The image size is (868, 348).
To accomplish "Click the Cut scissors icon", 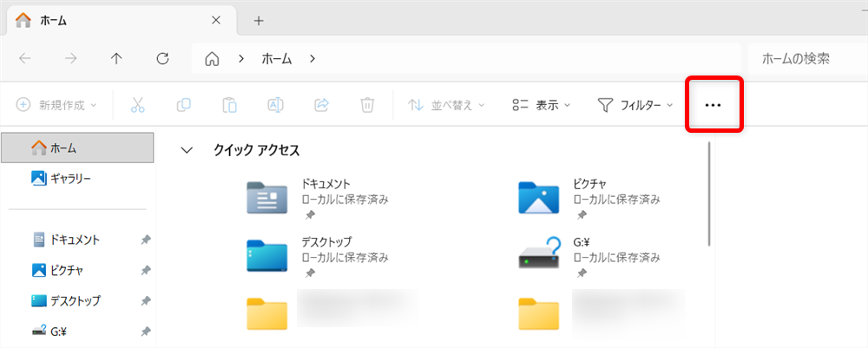I will pos(138,105).
